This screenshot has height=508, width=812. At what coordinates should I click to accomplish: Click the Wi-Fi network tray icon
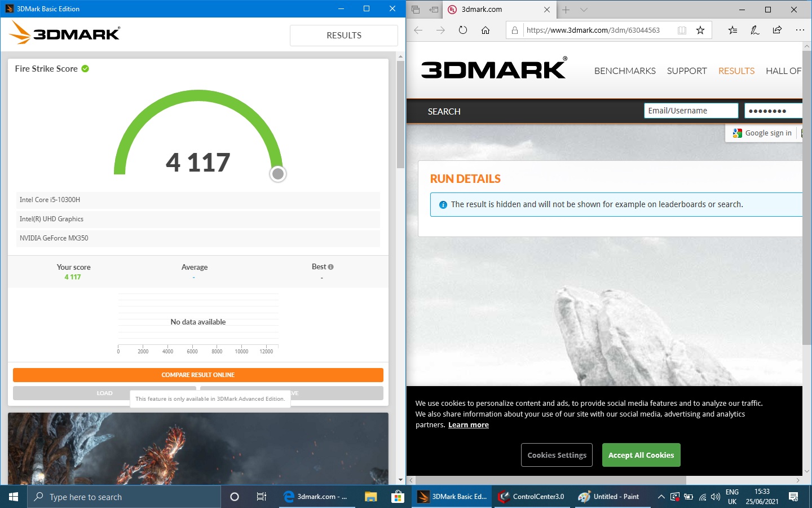[x=703, y=497]
